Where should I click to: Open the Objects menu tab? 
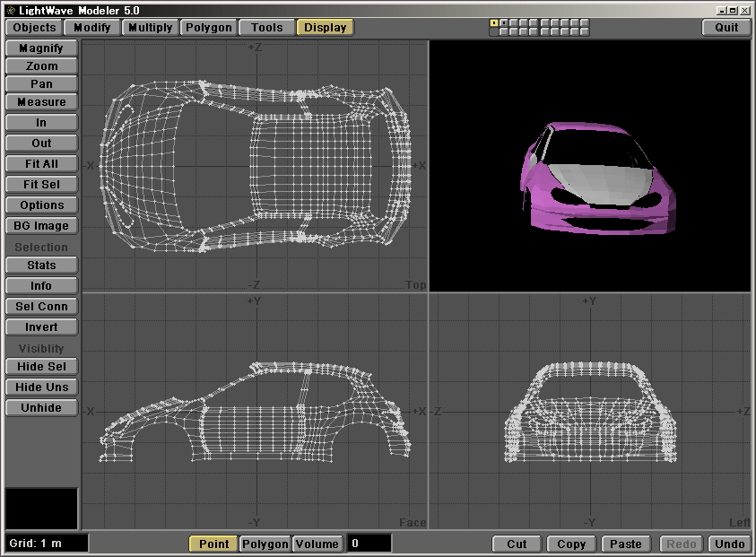34,27
